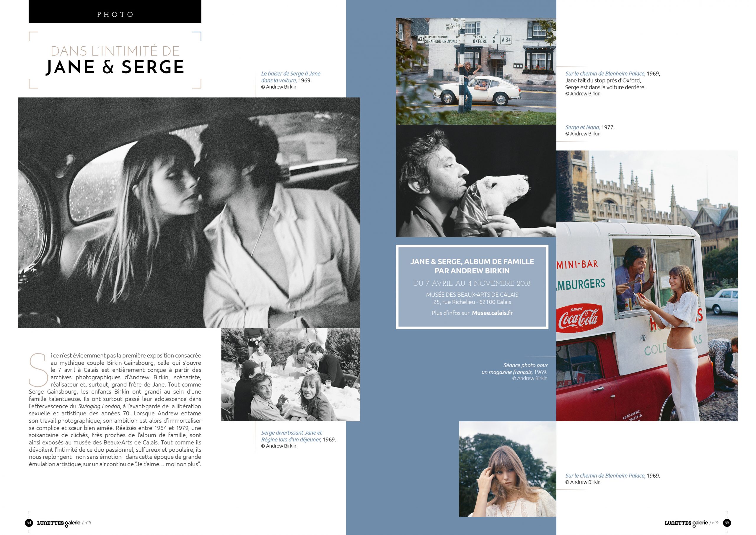This screenshot has height=535, width=756.
Task: Click the exhibition title in blue box
Action: pos(472,266)
